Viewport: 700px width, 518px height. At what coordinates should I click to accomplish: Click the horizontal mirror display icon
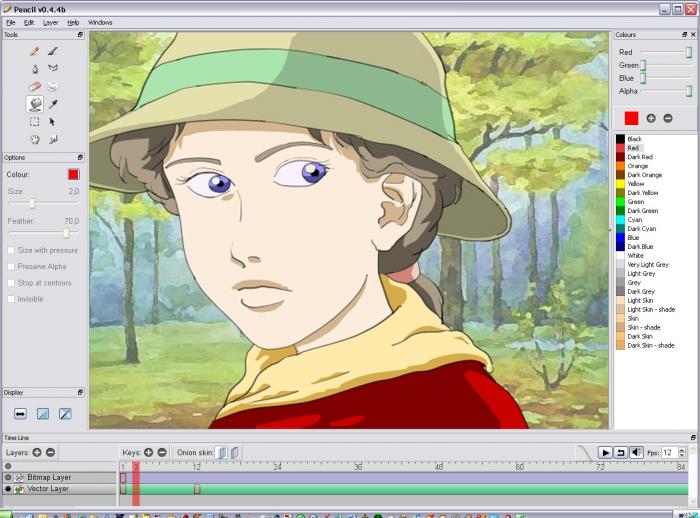pyautogui.click(x=20, y=414)
